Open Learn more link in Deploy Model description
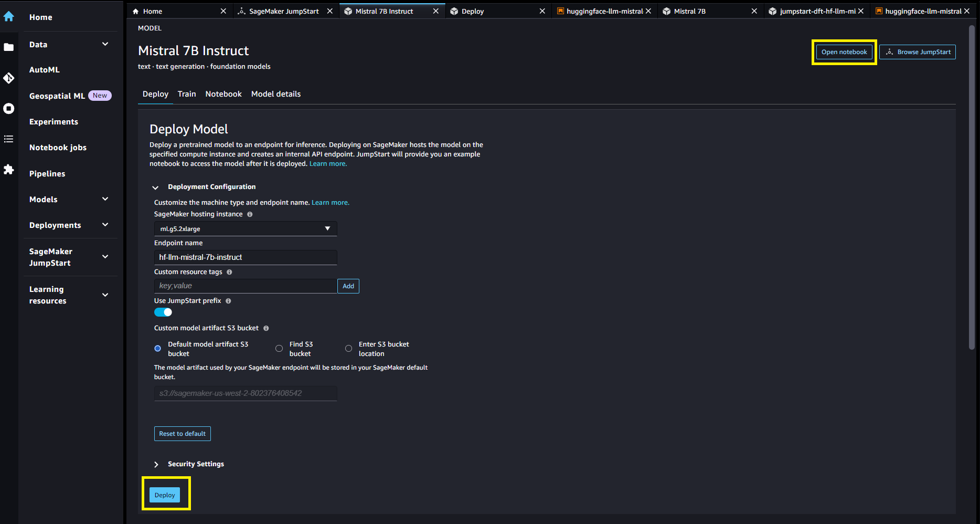 pyautogui.click(x=328, y=164)
